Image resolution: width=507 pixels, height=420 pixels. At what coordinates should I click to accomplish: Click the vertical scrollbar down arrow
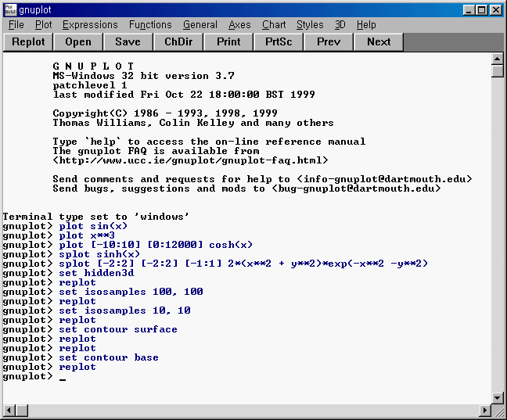click(498, 397)
